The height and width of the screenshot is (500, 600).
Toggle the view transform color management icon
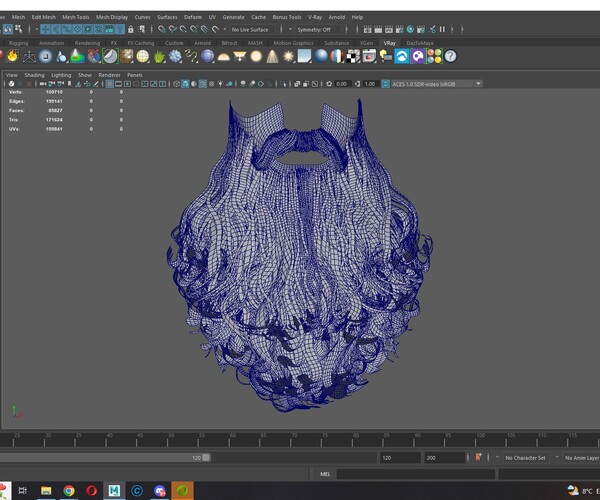click(385, 84)
